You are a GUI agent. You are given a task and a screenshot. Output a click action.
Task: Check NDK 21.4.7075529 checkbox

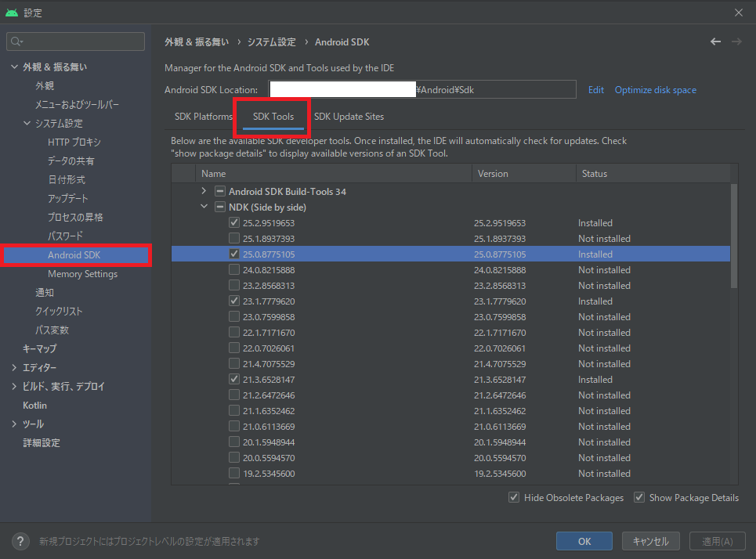[x=233, y=363]
